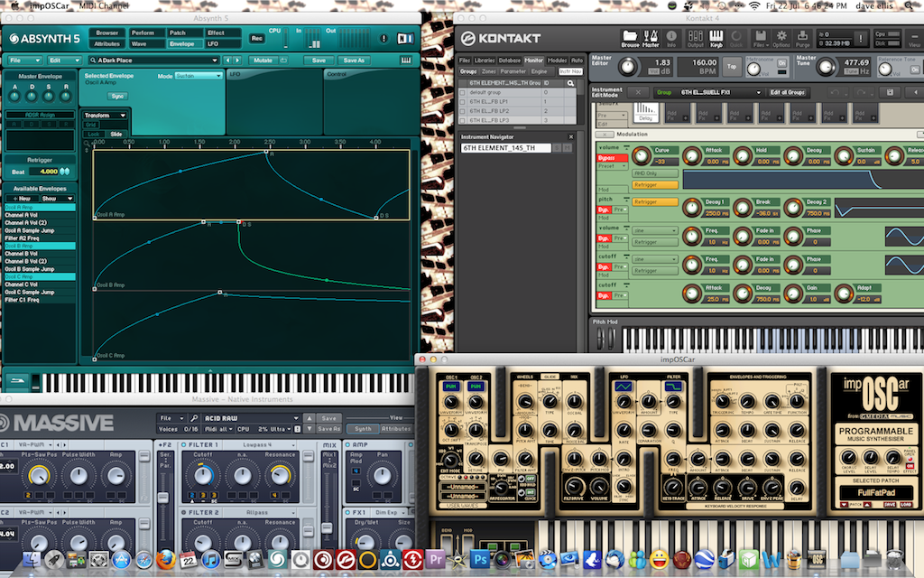Viewport: 924px width, 578px height.
Task: Click the Absynth Mutate button
Action: tap(263, 61)
